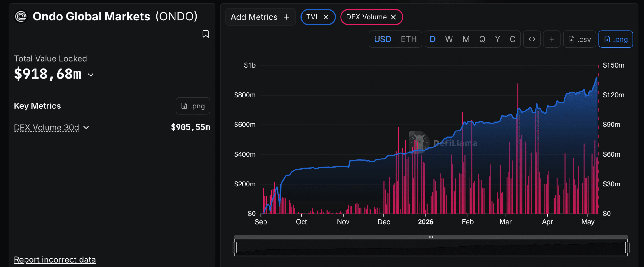The image size is (644, 267).
Task: Click the Ondo Global Markets logo icon
Action: 21,16
